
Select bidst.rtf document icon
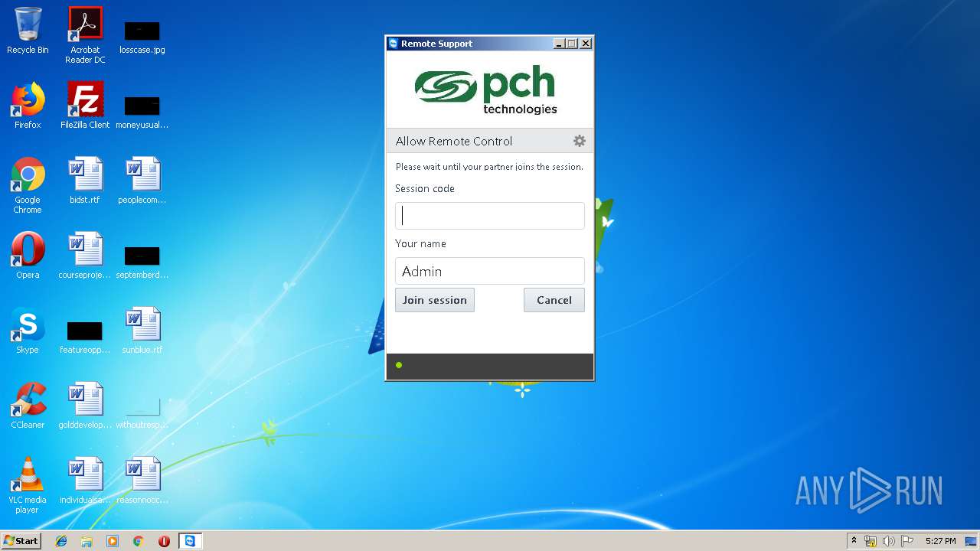click(85, 181)
